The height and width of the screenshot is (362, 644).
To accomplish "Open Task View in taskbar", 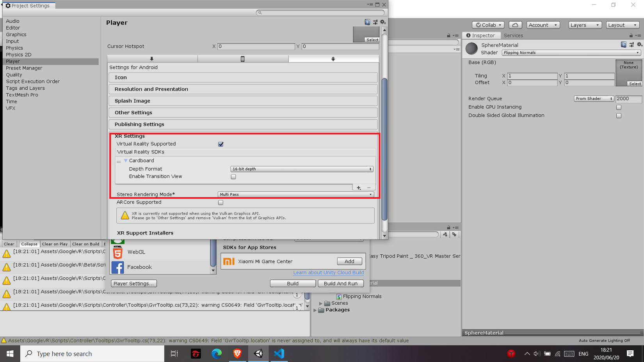I will click(x=174, y=354).
